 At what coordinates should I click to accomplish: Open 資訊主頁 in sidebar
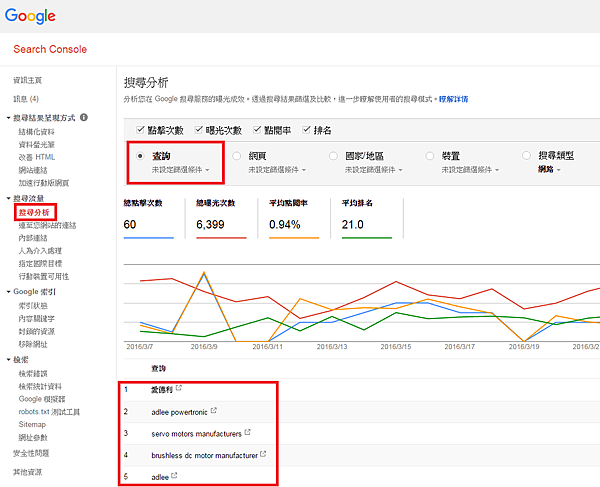click(x=28, y=80)
